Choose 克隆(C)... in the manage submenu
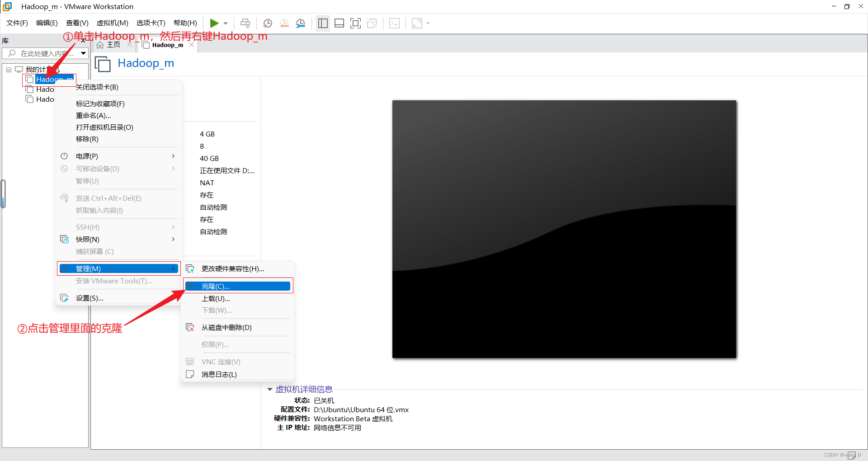This screenshot has height=461, width=868. point(238,286)
